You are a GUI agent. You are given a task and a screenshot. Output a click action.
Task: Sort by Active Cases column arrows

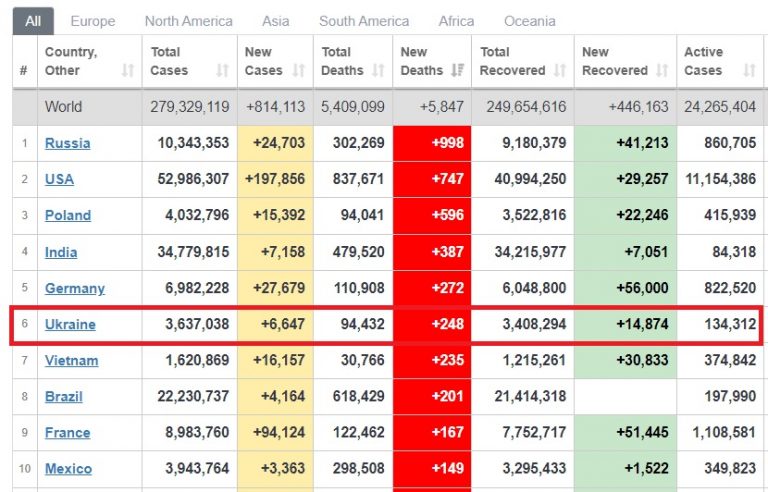(x=749, y=71)
